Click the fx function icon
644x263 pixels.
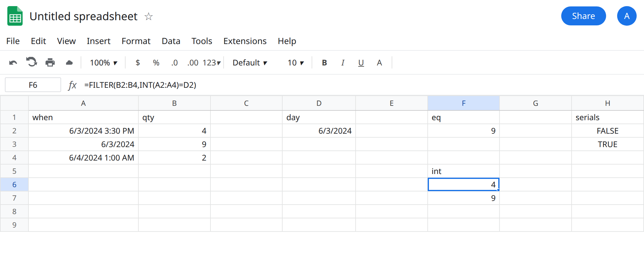tap(72, 85)
